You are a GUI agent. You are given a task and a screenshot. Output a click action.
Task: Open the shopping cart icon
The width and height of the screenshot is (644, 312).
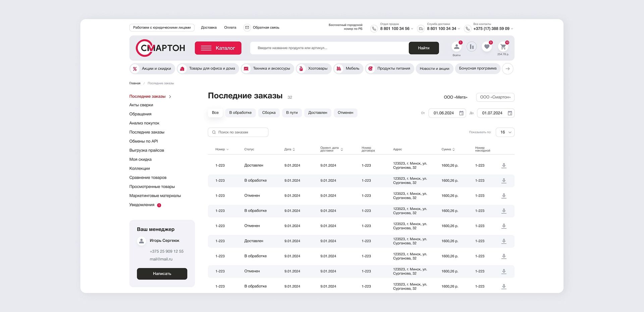coord(503,47)
